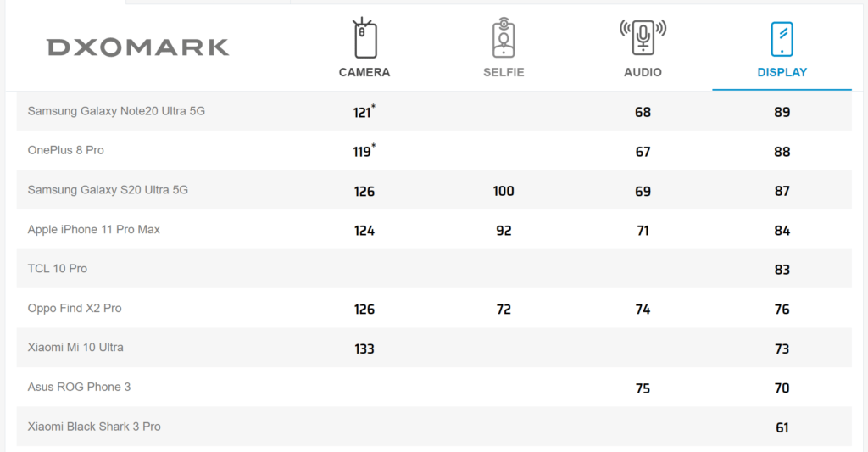Switch to the SELFIE tab label
Image resolution: width=868 pixels, height=452 pixels.
point(504,72)
